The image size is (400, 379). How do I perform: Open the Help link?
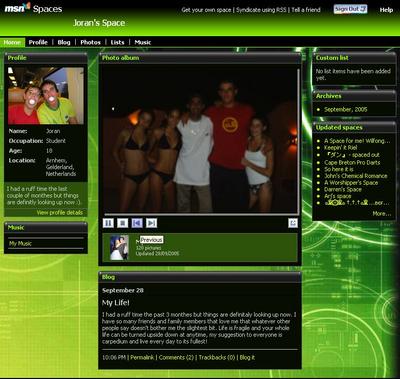click(x=386, y=10)
